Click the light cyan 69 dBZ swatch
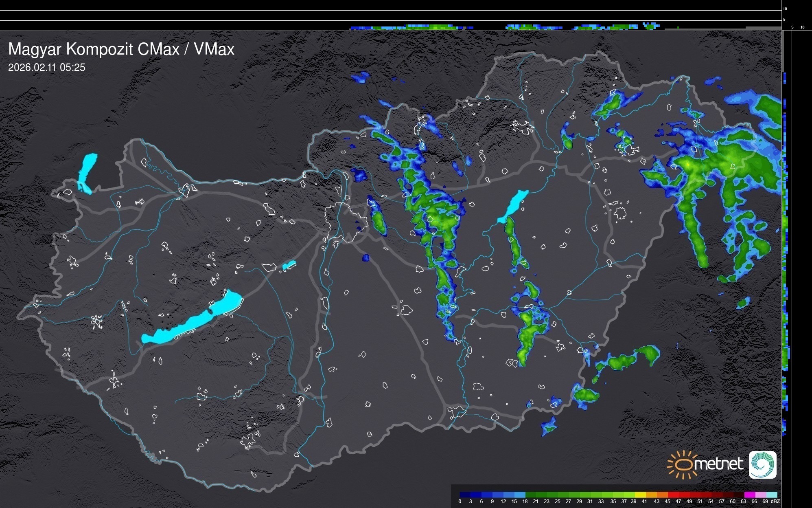The image size is (812, 508). coord(772,495)
